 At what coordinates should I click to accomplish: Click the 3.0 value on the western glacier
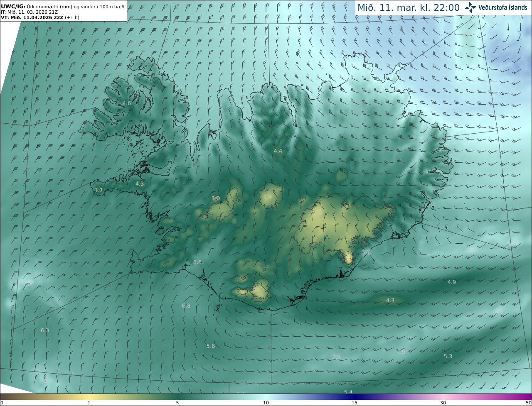click(x=216, y=198)
